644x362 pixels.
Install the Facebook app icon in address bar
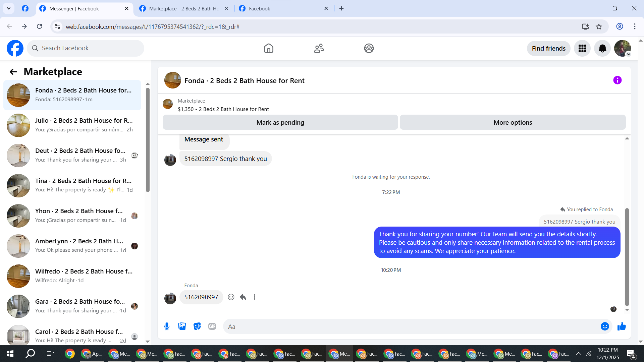point(585,26)
